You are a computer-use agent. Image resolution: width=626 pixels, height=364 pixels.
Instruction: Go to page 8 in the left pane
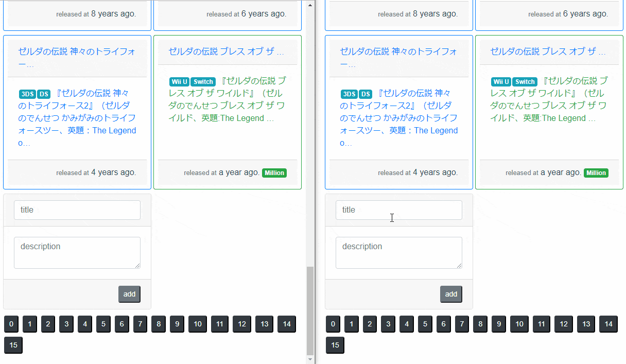pos(159,324)
